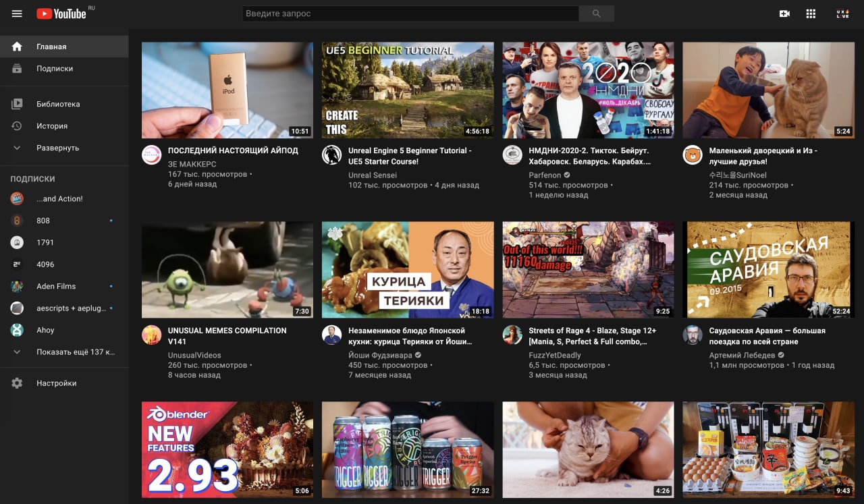
Task: Click the ЗЕ МАККЕРС channel name
Action: [192, 164]
